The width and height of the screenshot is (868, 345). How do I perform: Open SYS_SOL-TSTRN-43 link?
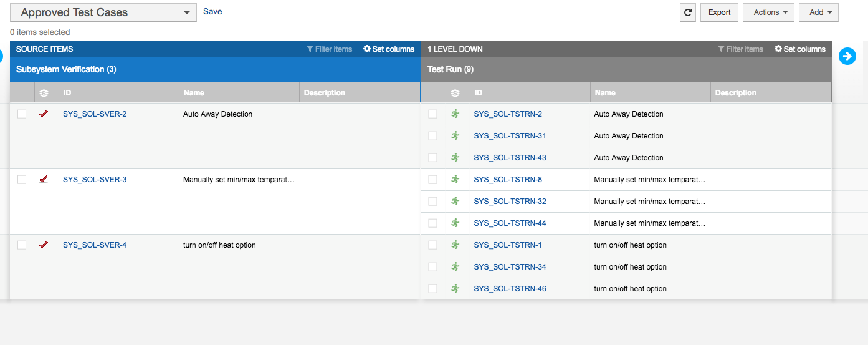[x=510, y=158]
